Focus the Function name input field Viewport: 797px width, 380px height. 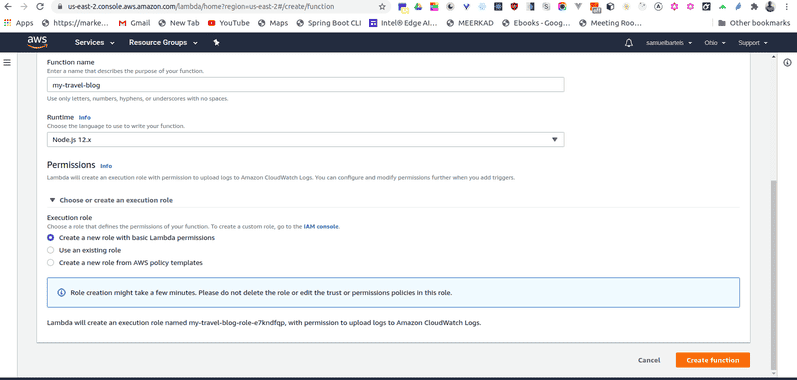(x=305, y=85)
